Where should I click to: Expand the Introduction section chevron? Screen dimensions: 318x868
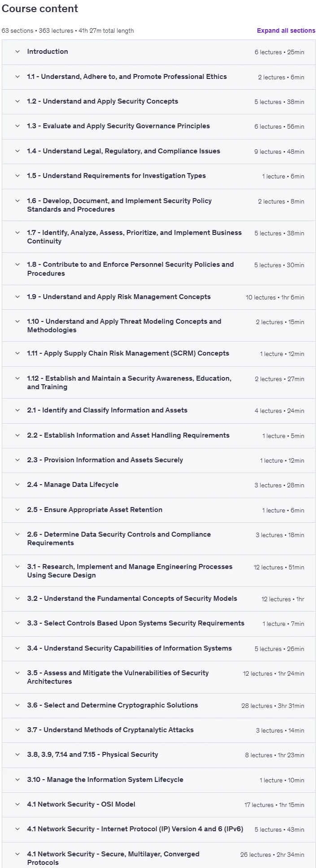[17, 52]
